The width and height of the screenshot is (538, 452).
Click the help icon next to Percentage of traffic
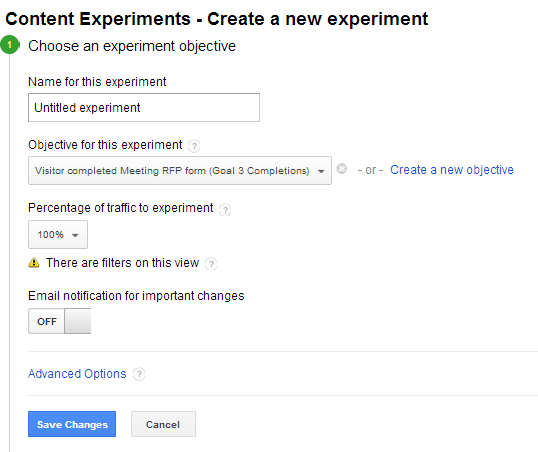[225, 209]
